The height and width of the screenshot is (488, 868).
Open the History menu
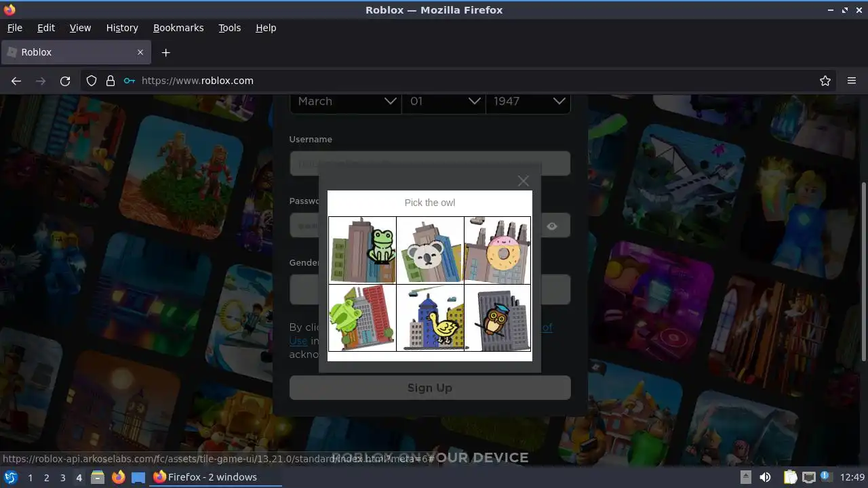(x=122, y=28)
